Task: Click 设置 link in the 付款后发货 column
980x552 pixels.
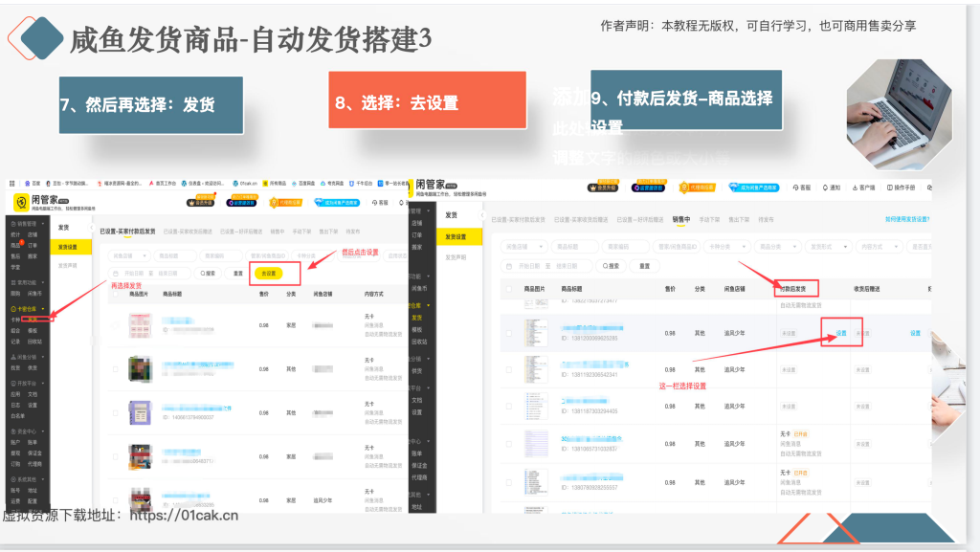Action: click(x=841, y=333)
